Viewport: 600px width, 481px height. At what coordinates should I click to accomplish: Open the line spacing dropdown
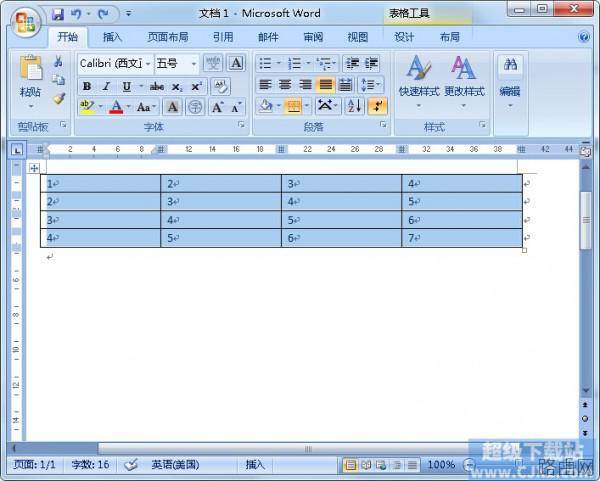(370, 85)
